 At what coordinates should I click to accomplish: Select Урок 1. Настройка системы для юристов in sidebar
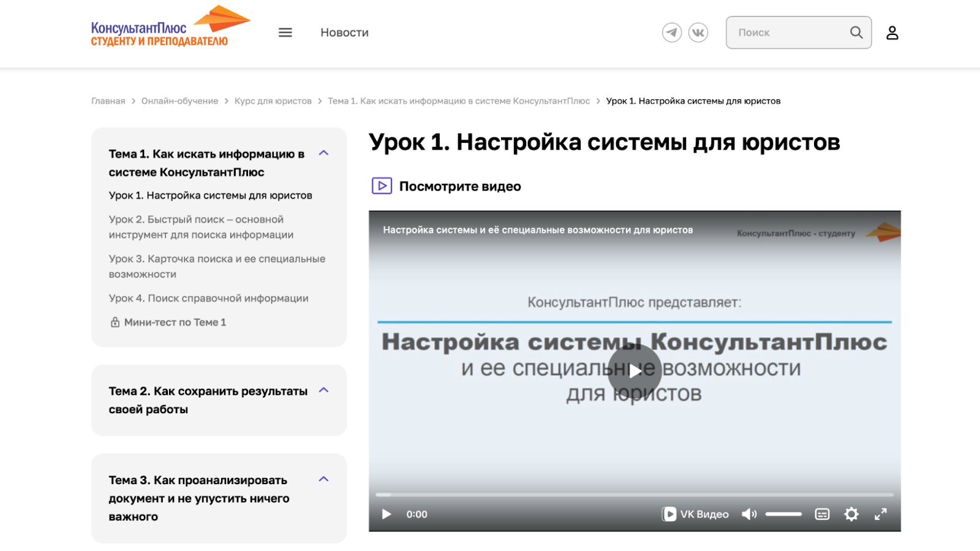click(x=211, y=196)
